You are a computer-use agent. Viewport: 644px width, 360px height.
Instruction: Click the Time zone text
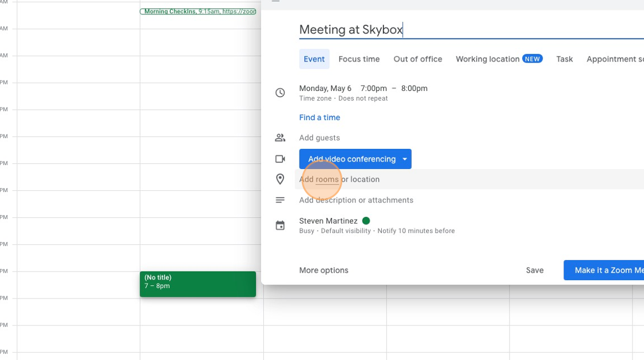pyautogui.click(x=315, y=99)
